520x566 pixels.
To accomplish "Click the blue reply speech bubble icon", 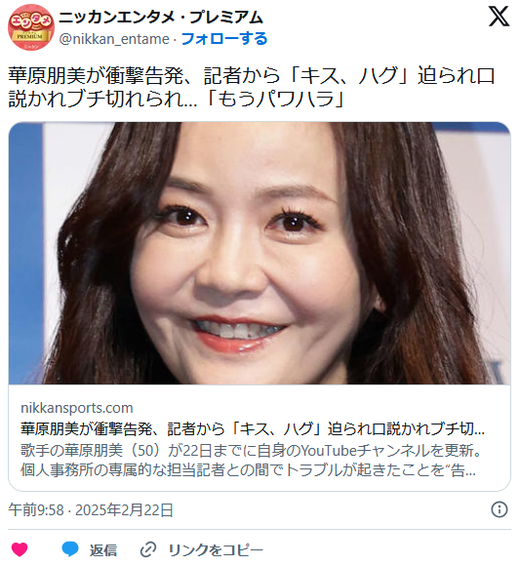I will [70, 549].
